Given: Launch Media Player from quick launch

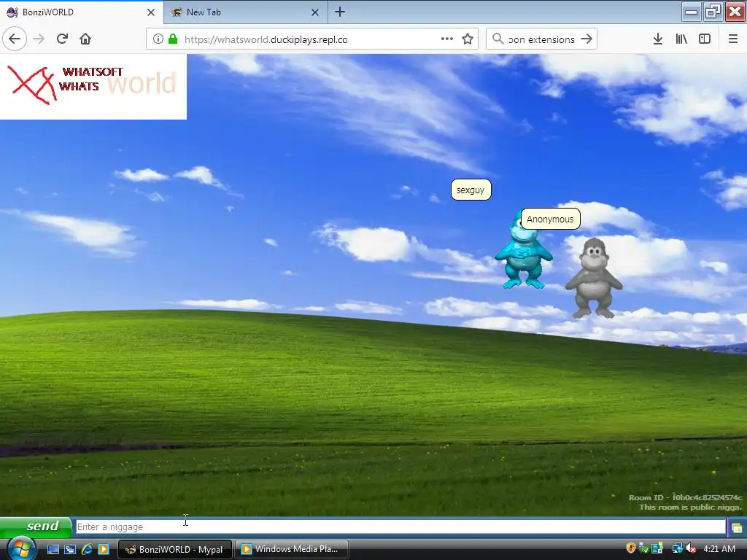Looking at the screenshot, I should pyautogui.click(x=104, y=549).
